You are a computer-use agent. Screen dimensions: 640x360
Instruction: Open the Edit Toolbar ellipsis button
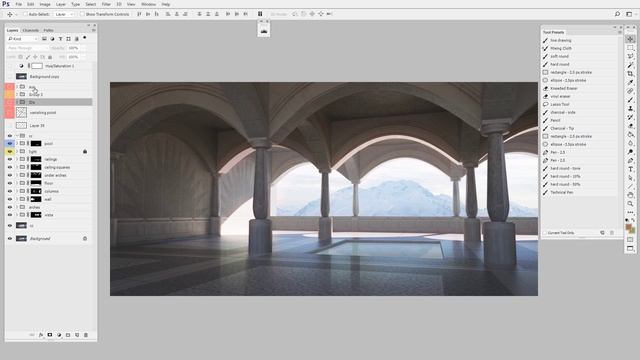click(630, 212)
